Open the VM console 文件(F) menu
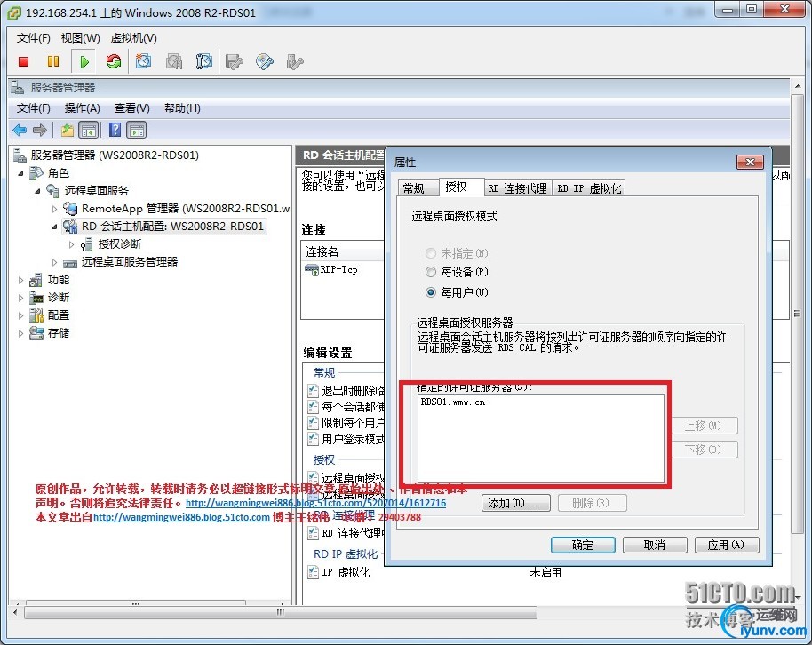The height and width of the screenshot is (645, 812). [x=34, y=38]
